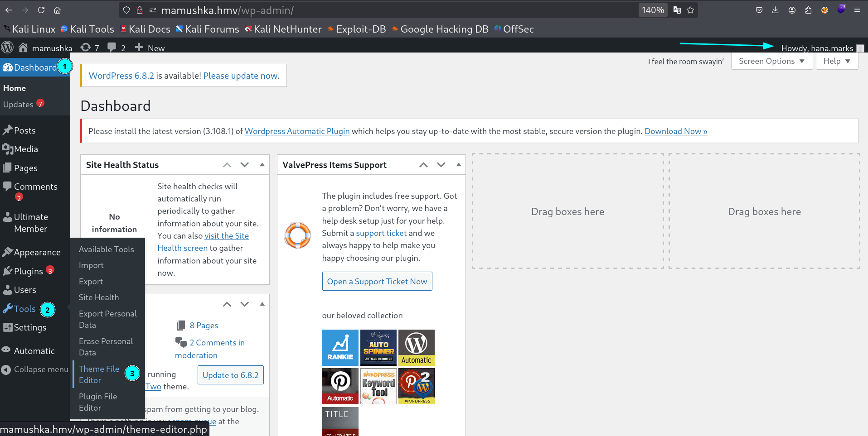868x436 pixels.
Task: Open the updates icon showing 7
Action: point(89,48)
